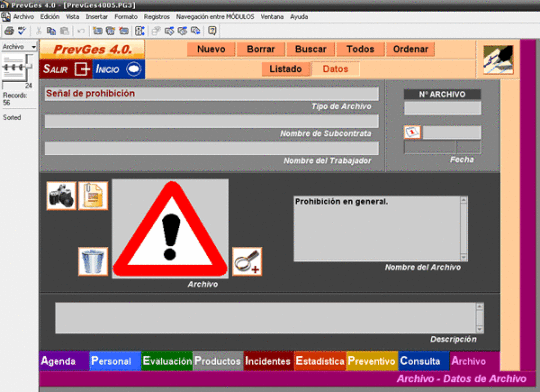Open the Vista menu

click(72, 17)
